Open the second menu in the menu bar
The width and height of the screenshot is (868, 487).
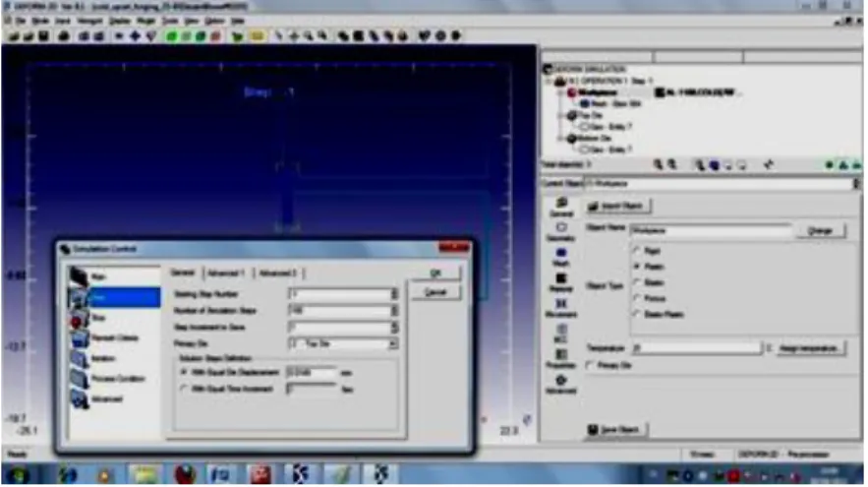[41, 21]
